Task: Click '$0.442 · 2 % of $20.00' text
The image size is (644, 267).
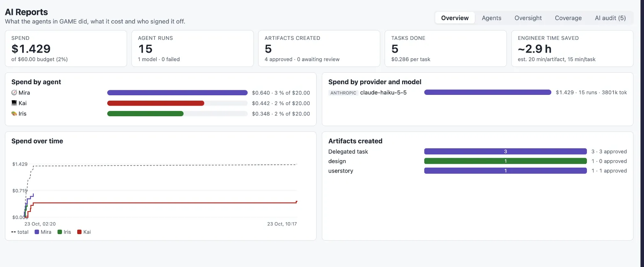Action: pyautogui.click(x=281, y=103)
